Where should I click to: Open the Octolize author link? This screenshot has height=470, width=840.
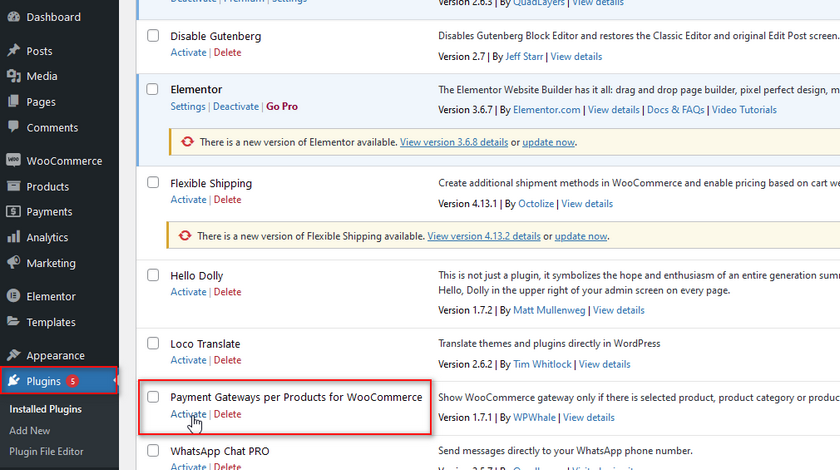[536, 204]
